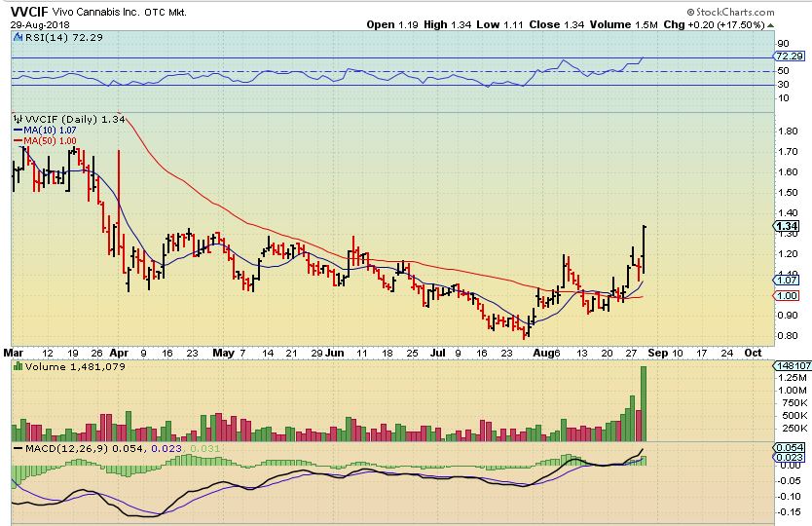The image size is (812, 526).
Task: Click the VVCIF ticker symbol title
Action: pos(29,11)
